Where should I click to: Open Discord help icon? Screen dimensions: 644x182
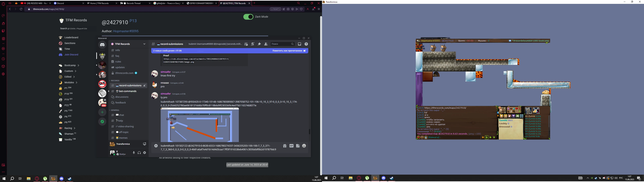coord(306,44)
